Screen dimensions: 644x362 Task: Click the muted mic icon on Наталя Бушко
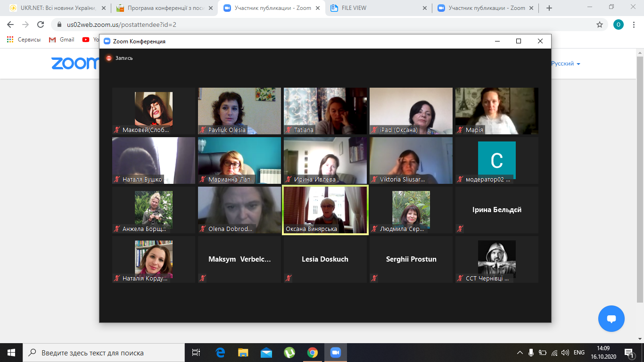point(117,179)
